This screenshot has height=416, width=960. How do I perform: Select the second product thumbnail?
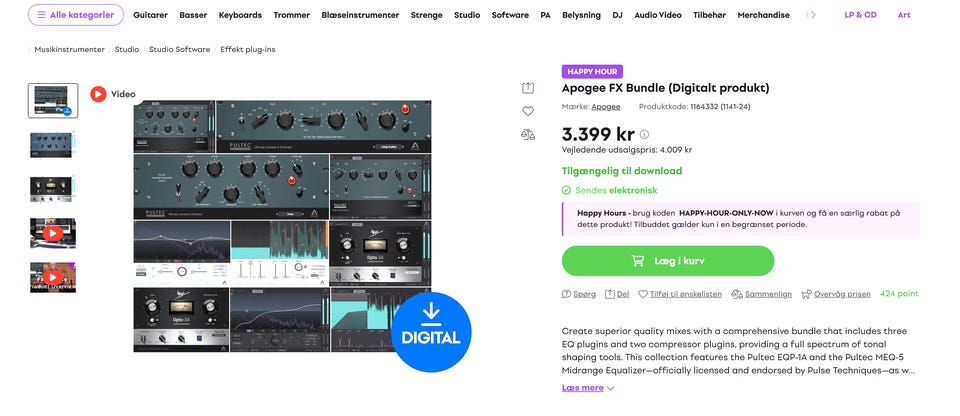(x=53, y=145)
